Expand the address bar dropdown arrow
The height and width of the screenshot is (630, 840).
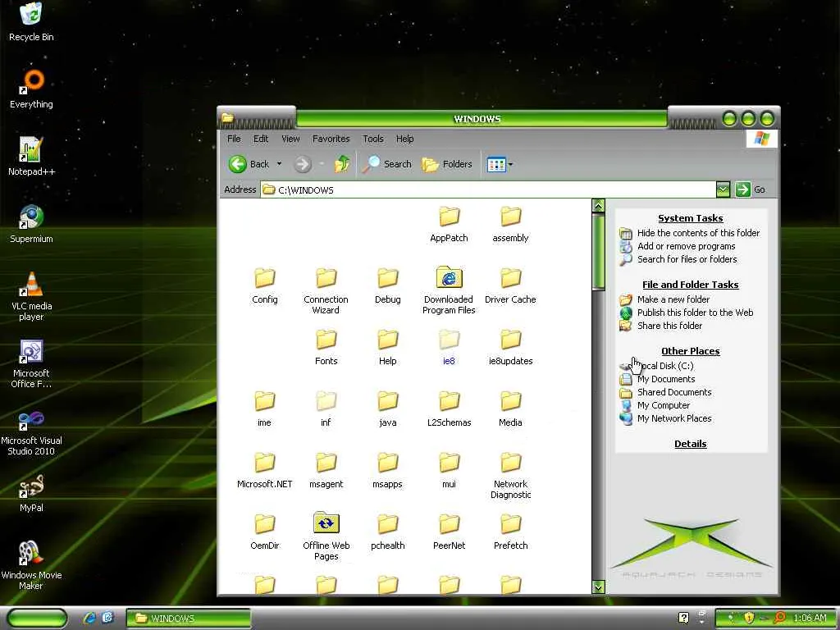[x=722, y=189]
